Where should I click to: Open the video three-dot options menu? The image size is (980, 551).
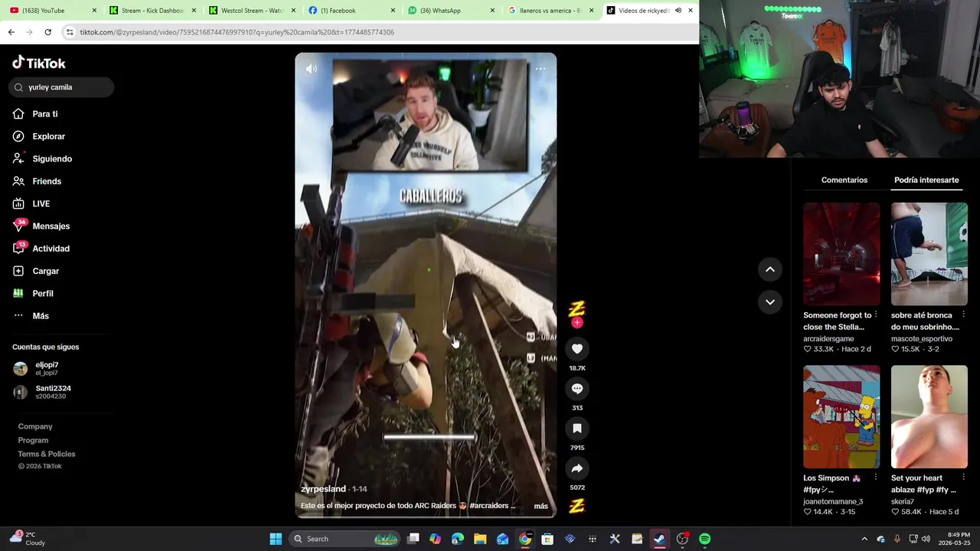(x=541, y=69)
